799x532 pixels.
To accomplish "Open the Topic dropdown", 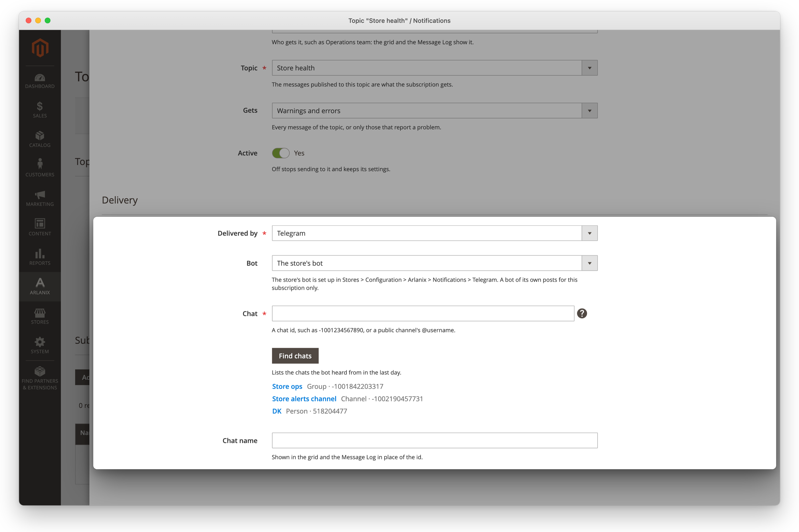I will (435, 68).
